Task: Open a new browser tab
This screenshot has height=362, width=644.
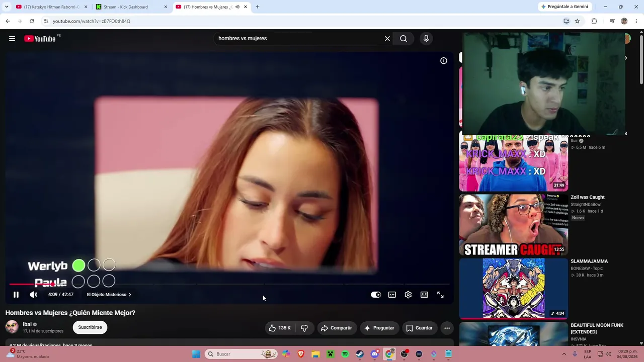Action: coord(258,7)
